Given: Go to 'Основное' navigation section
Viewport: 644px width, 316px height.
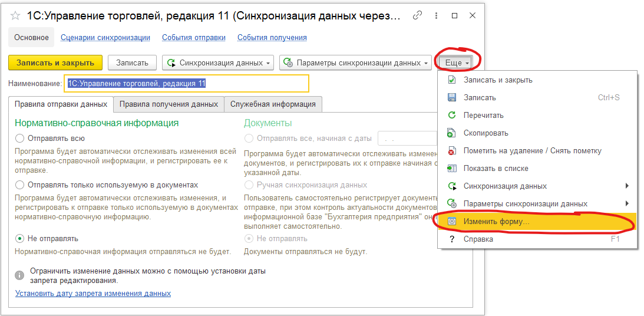Looking at the screenshot, I should [32, 37].
